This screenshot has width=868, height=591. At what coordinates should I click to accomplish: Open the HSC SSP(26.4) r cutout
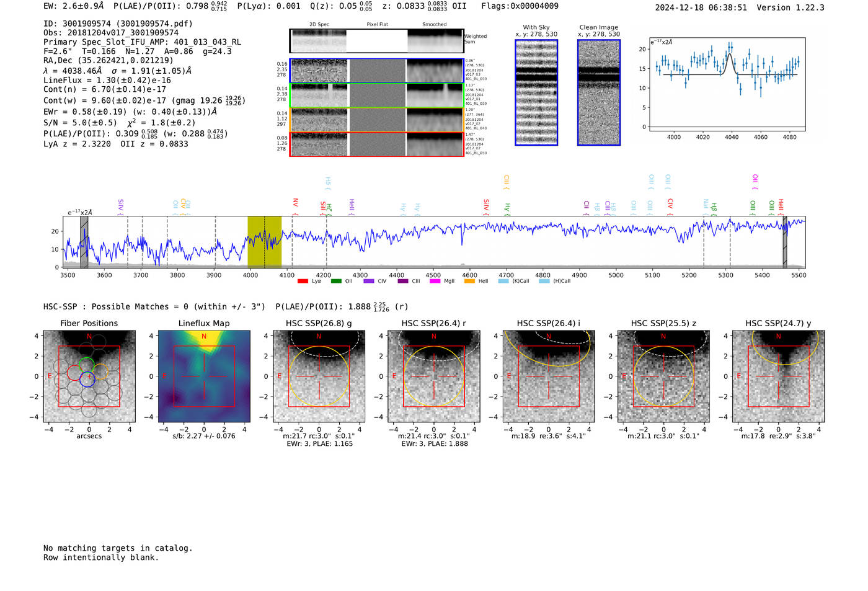point(434,376)
